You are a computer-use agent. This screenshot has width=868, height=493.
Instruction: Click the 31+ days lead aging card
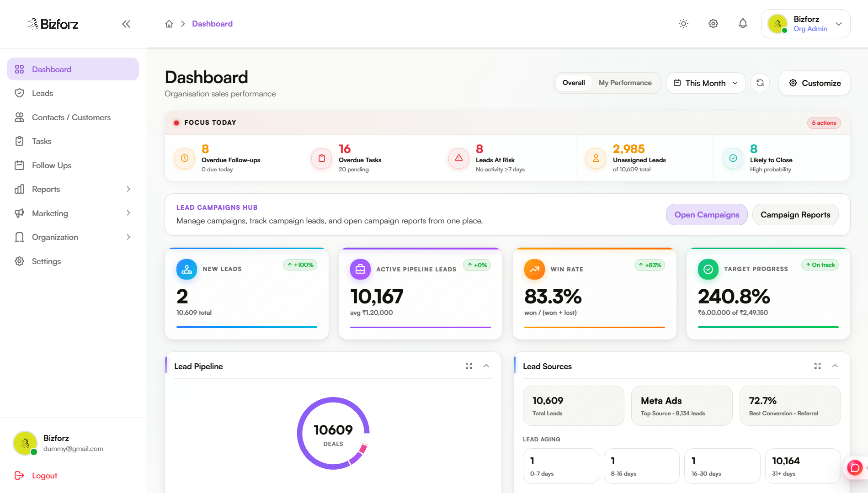(x=803, y=466)
